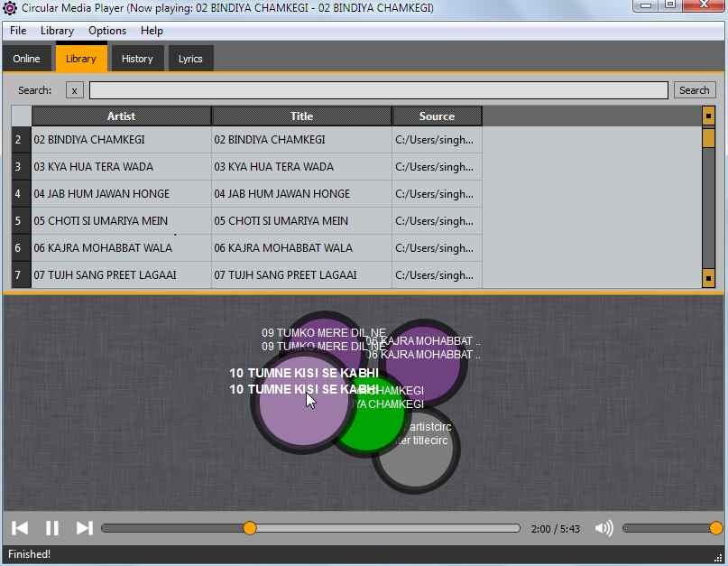Image resolution: width=728 pixels, height=566 pixels.
Task: Select artist cell 07 TUJH SANG PREET LAGAAI
Action: click(121, 275)
